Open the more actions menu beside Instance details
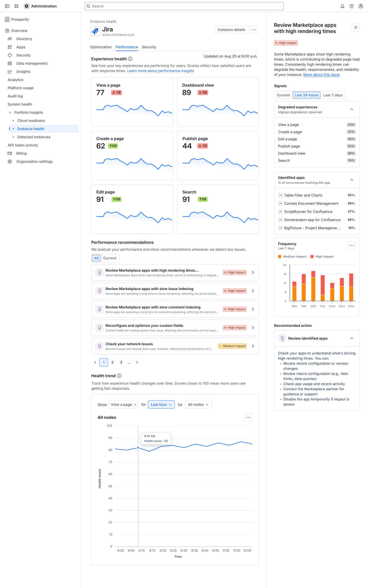The height and width of the screenshot is (588, 368). coord(254,30)
